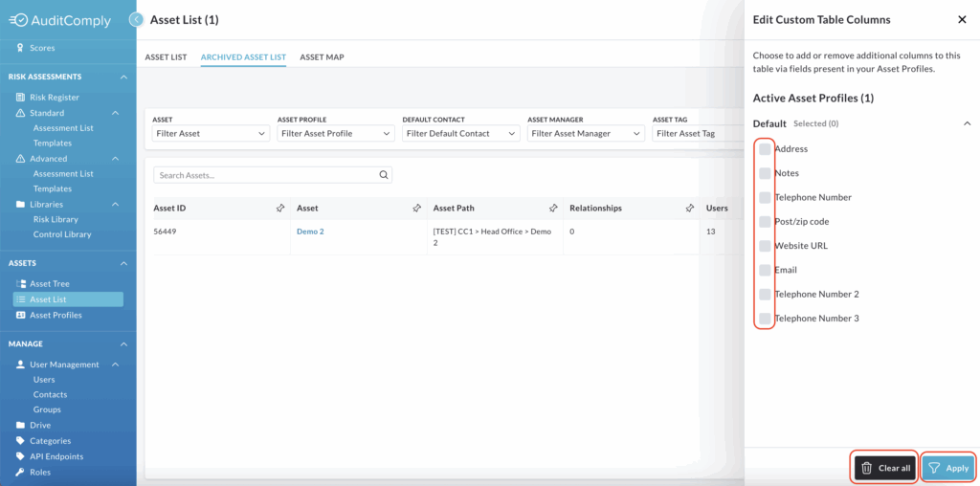Collapse the Default profile section chevron
980x486 pixels.
967,123
